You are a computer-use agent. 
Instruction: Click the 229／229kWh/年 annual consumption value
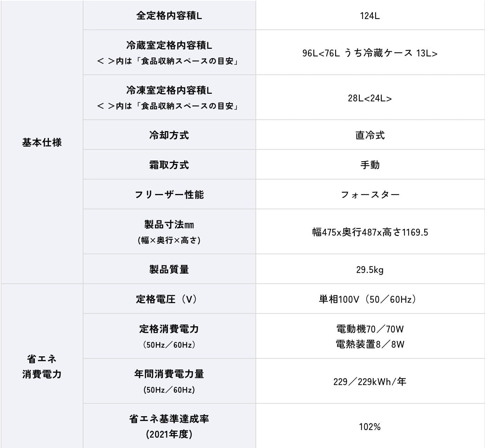(x=370, y=382)
